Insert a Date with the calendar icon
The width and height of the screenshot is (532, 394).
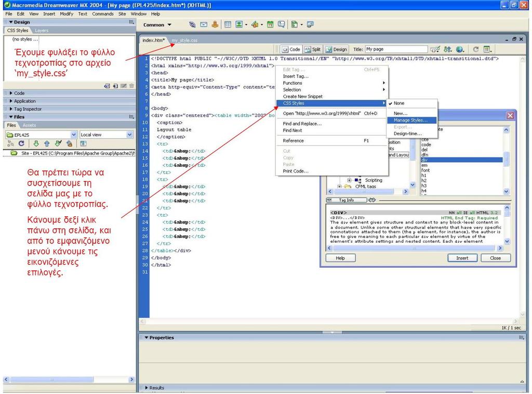pos(270,24)
